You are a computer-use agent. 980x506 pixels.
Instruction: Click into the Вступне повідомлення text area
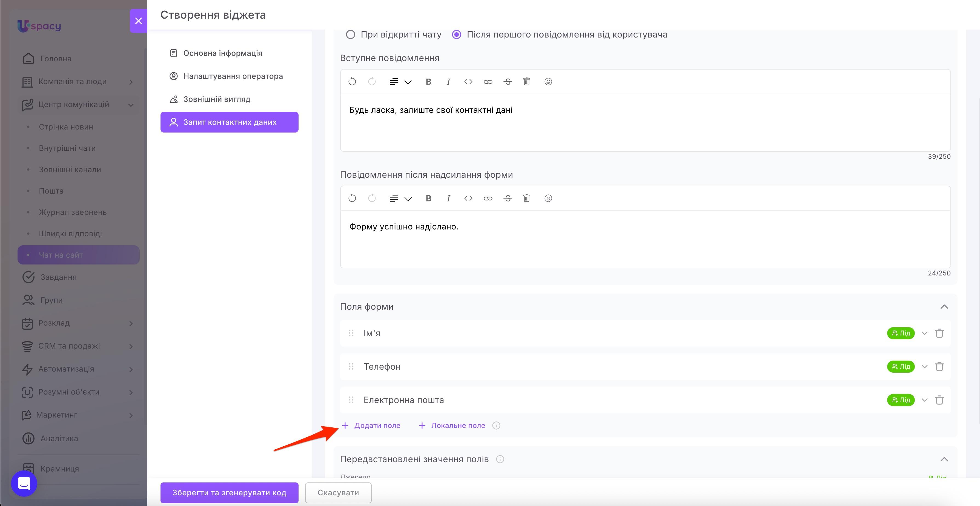tap(645, 122)
